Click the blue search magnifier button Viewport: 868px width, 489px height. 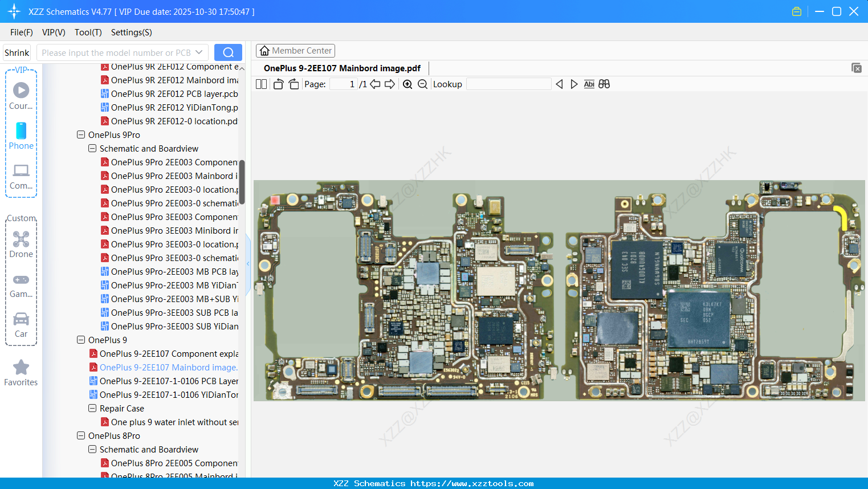pyautogui.click(x=228, y=52)
